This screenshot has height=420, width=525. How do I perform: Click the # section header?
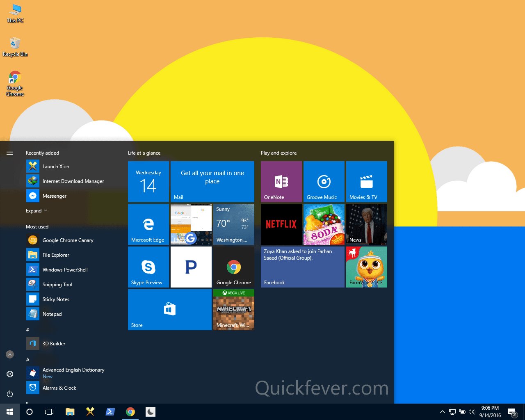tap(27, 330)
